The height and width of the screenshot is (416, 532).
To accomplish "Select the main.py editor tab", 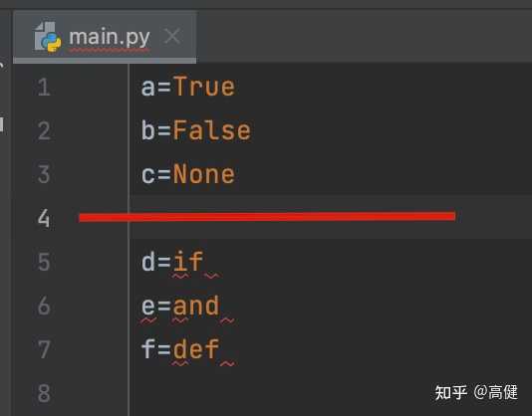I will (x=105, y=37).
